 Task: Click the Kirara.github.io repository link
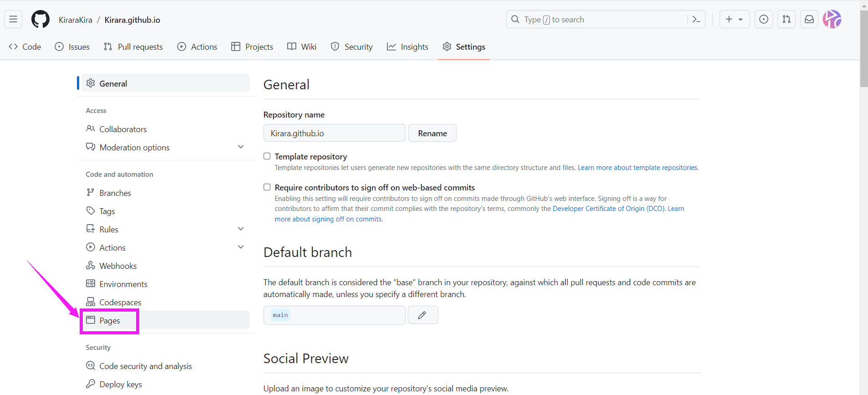[x=132, y=20]
